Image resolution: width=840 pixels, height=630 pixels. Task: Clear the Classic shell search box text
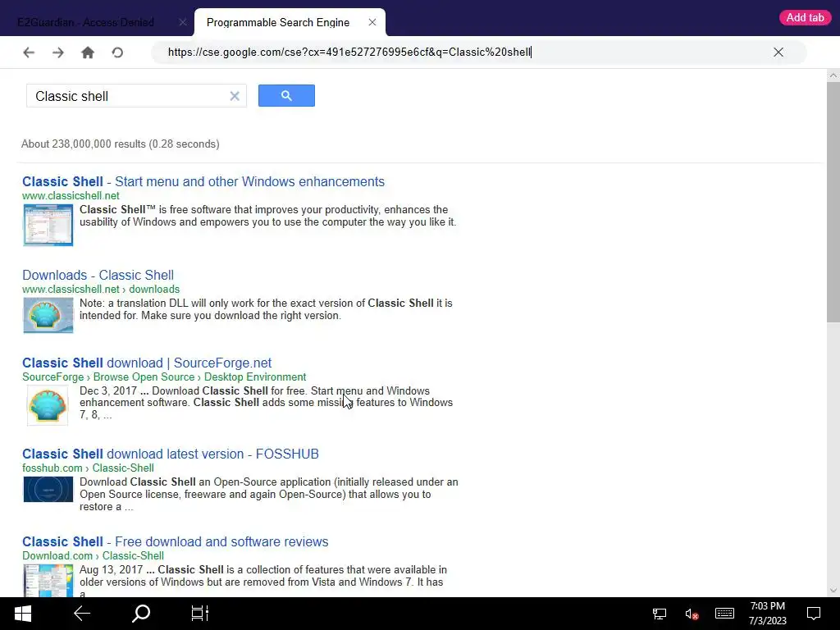[235, 96]
